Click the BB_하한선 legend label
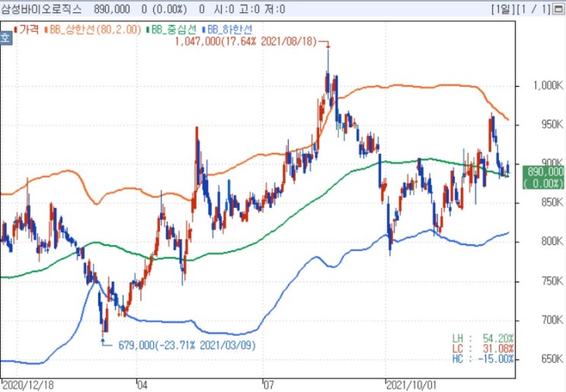The image size is (566, 392). tap(228, 30)
